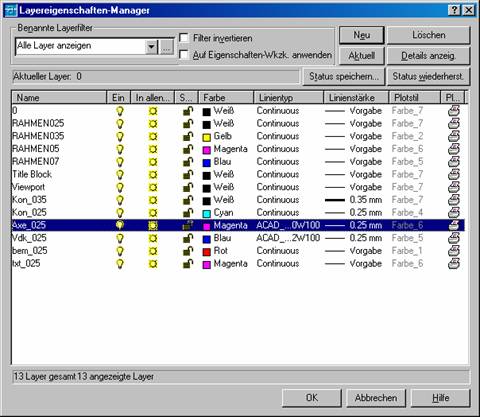Toggle plot printer icon for Kon_035
Screen dimensions: 480x417
tap(454, 200)
